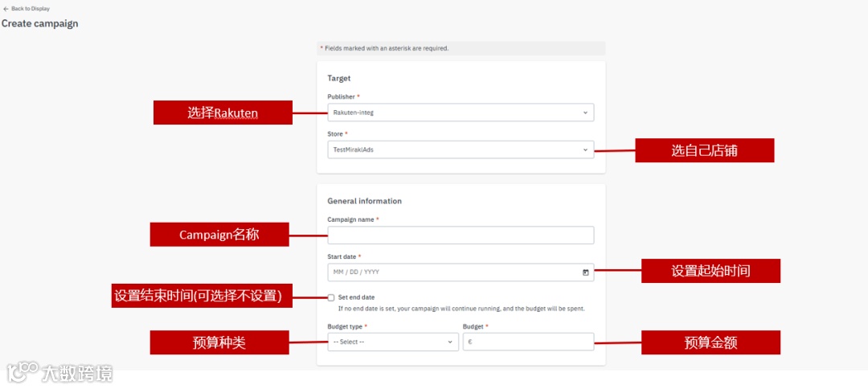Screen dimensions: 868x389
Task: Click the Start date field
Action: pos(461,272)
